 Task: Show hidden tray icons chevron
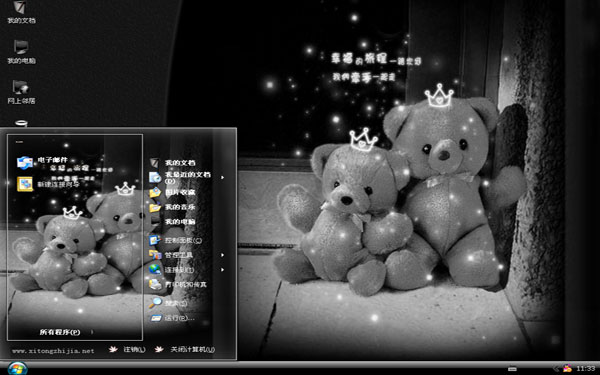click(557, 368)
